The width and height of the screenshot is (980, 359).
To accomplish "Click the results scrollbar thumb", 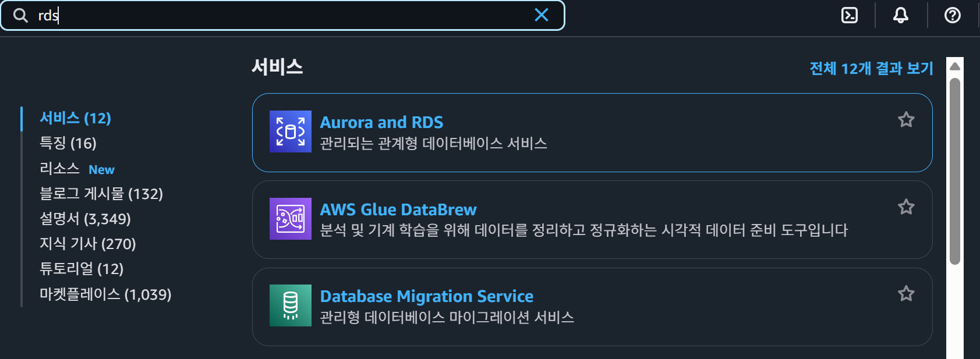I will (x=955, y=172).
